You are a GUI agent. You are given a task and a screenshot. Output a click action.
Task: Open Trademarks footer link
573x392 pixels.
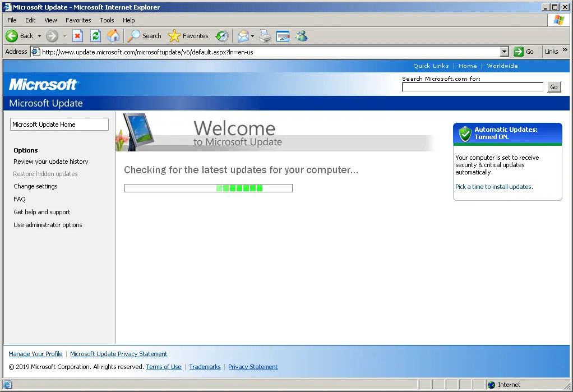click(x=205, y=367)
